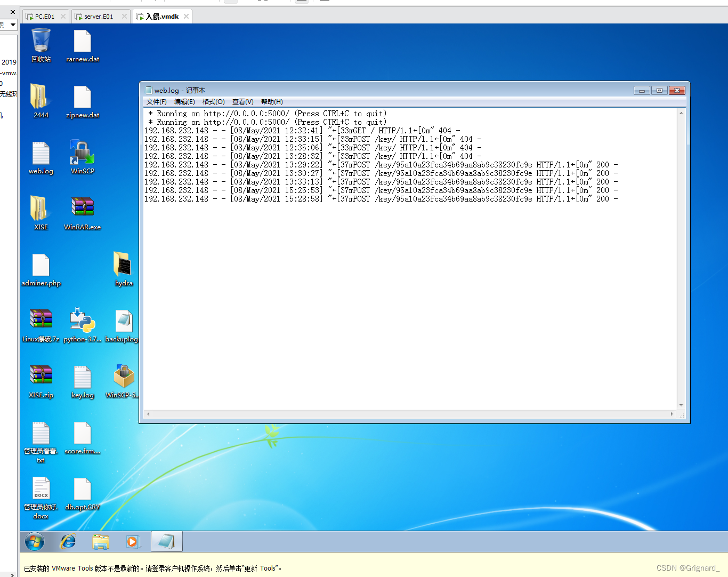Select the score.frm file icon
The image size is (728, 577).
[x=83, y=437]
